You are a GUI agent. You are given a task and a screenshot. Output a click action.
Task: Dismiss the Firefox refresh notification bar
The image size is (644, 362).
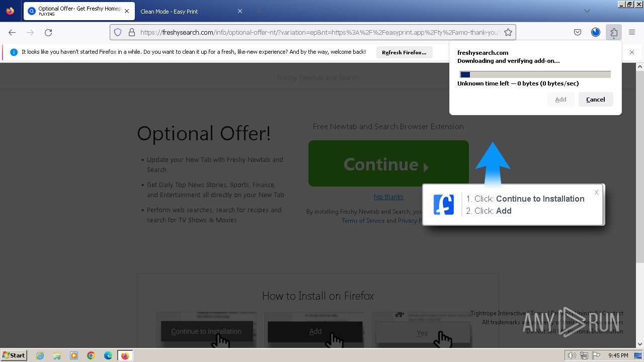[x=632, y=52]
